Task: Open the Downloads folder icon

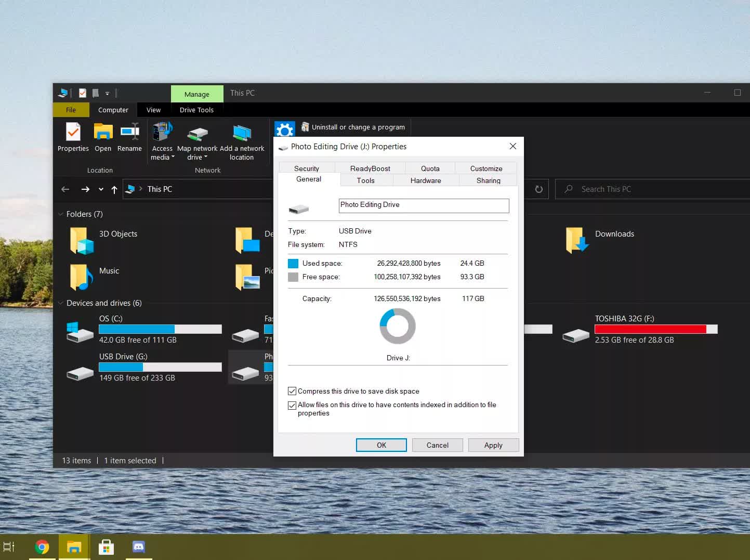Action: coord(577,240)
